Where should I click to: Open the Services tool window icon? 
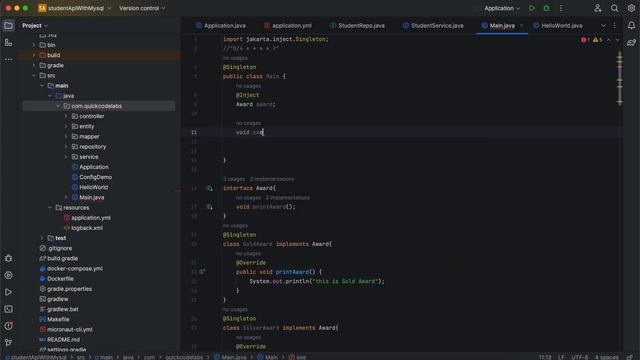8,275
